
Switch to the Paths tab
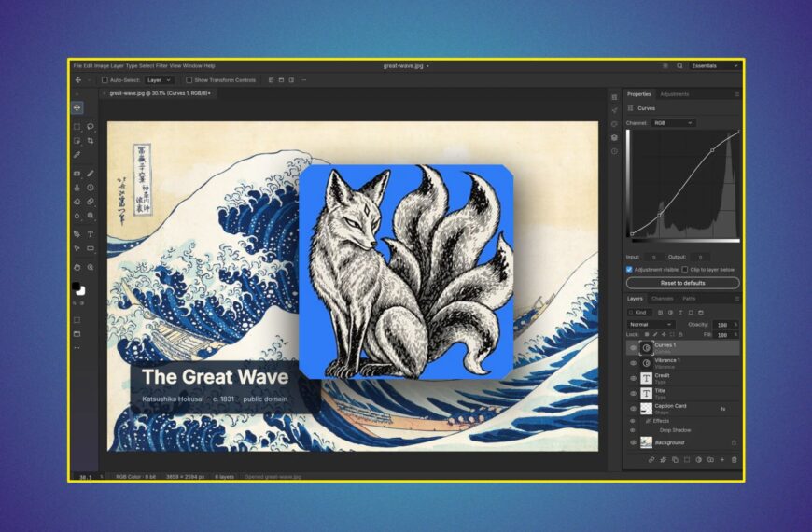689,299
